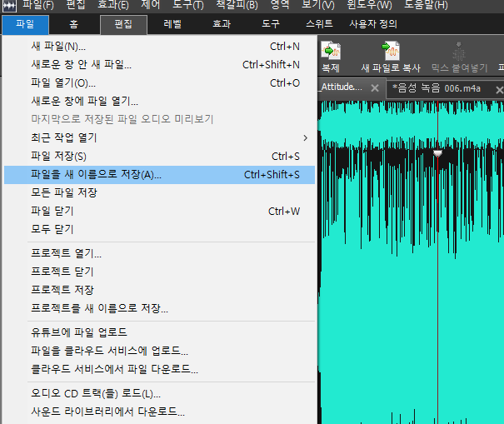504x424 pixels.
Task: Click 마지막으로 저장된 파일 오디오 미리보기
Action: (x=159, y=120)
